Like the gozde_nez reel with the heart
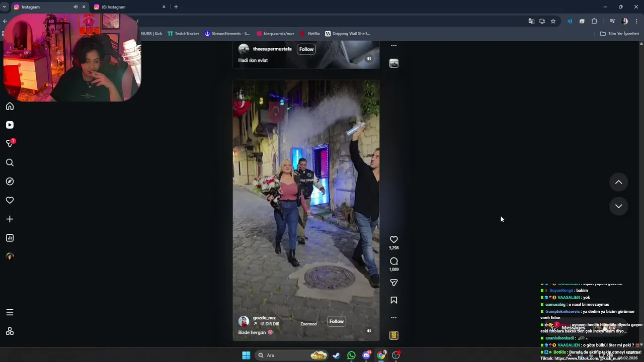644x362 pixels. 394,240
